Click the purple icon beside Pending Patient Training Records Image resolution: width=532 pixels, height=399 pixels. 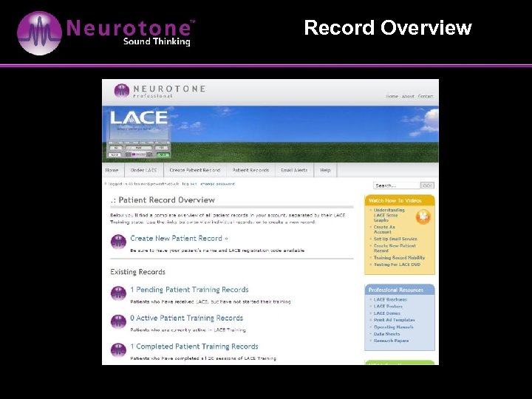(x=118, y=293)
